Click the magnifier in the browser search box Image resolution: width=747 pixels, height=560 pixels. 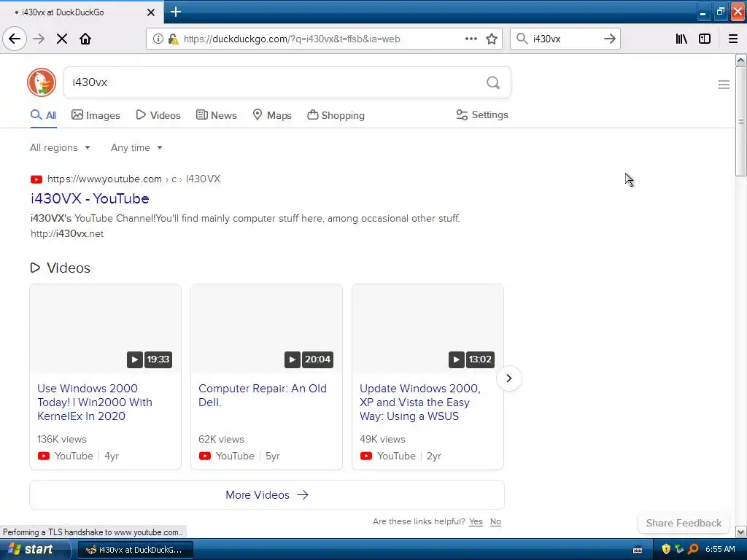pos(522,39)
